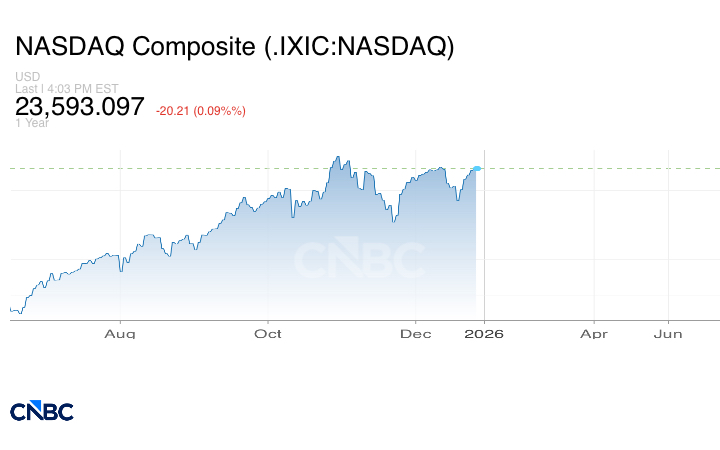Viewport: 720px width, 450px height.
Task: Click the CNBC watermark inside the chart
Action: point(358,260)
